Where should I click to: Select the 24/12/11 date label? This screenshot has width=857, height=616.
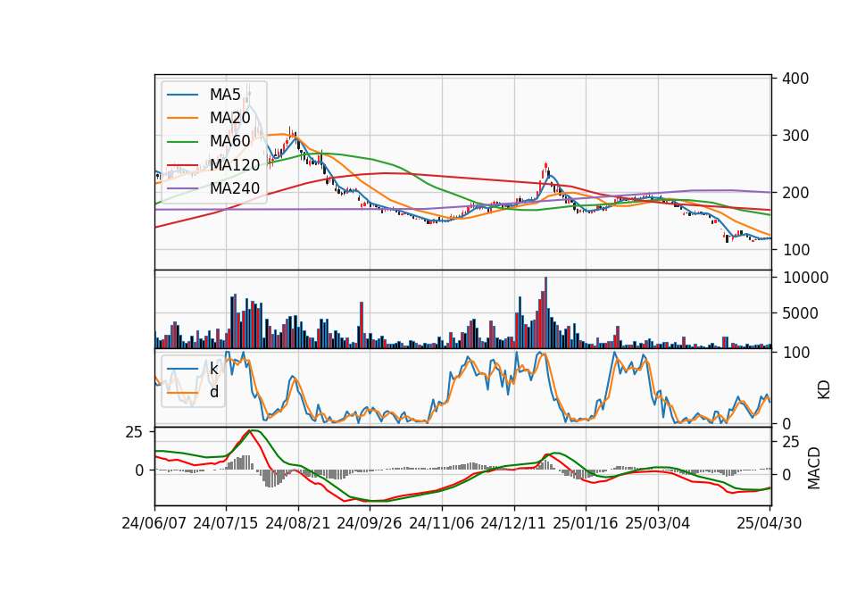pyautogui.click(x=513, y=523)
